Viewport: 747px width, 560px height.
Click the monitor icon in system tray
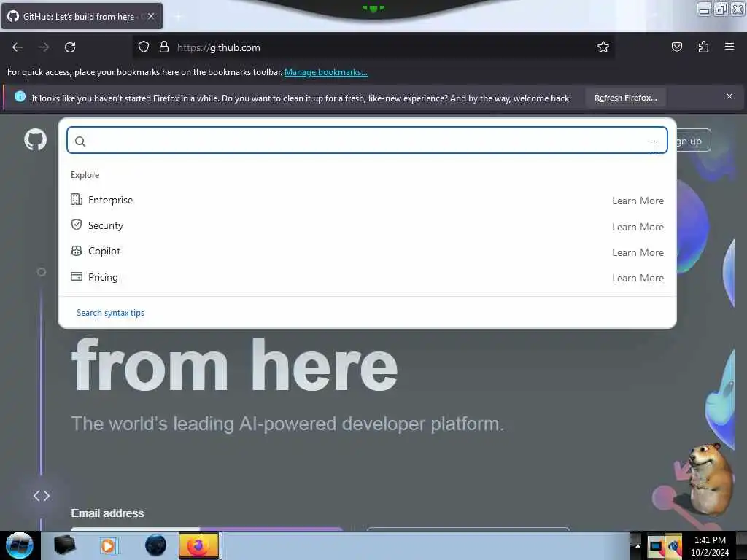coord(656,545)
